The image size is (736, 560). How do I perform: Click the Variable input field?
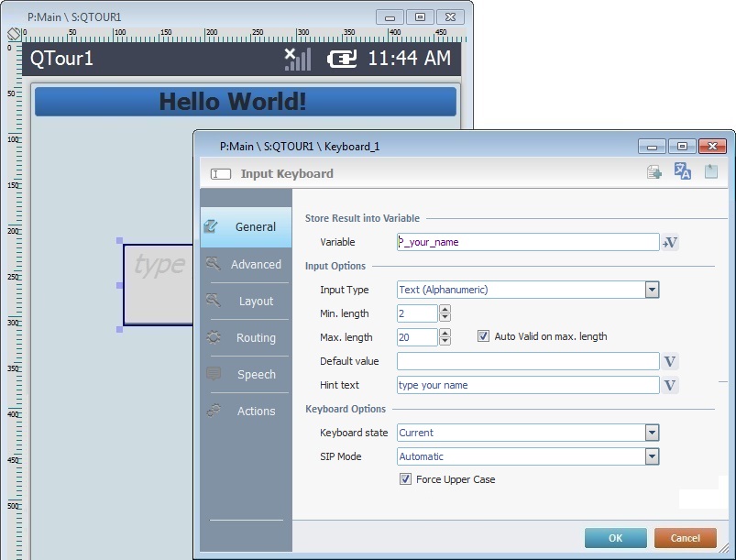click(x=528, y=242)
